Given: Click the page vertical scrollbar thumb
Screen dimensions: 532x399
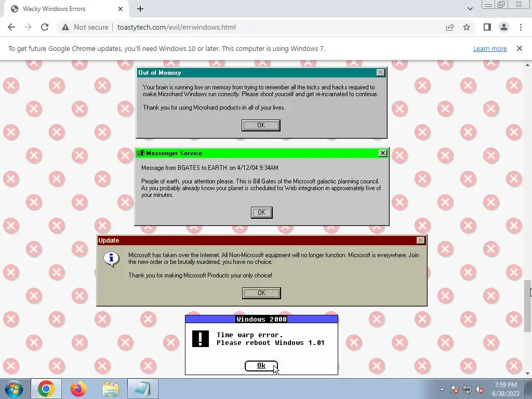Looking at the screenshot, I should pos(527,306).
